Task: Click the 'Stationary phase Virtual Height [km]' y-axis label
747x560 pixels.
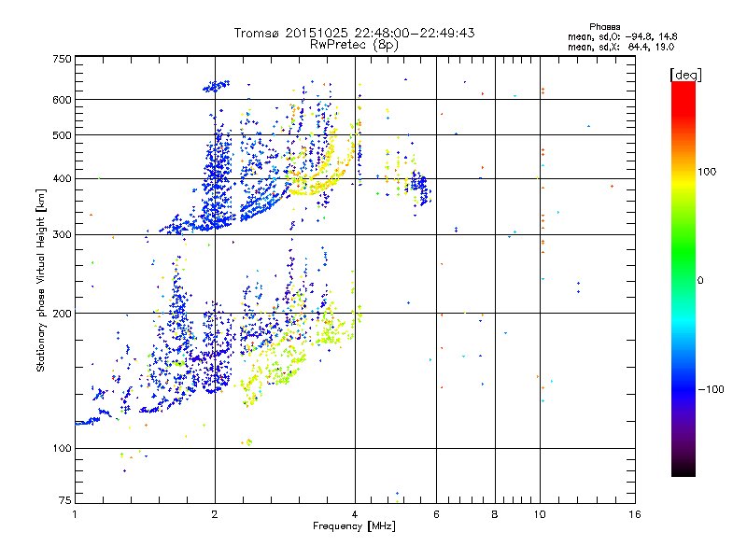Action: click(x=41, y=281)
